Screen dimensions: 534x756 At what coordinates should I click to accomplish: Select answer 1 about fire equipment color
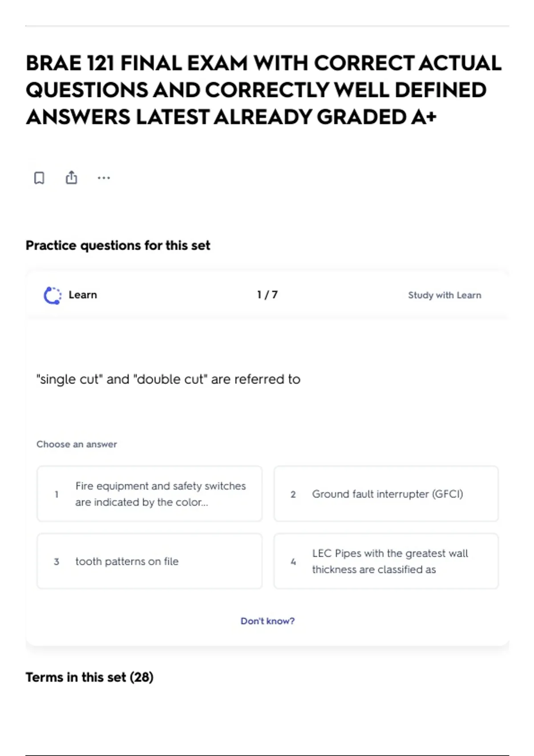(x=150, y=494)
